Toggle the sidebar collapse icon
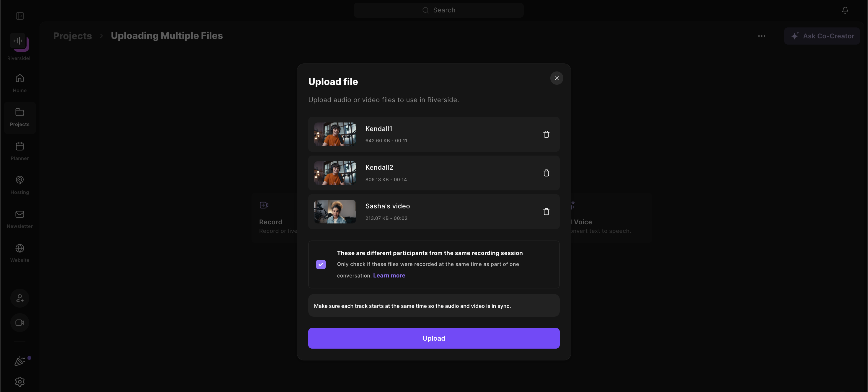 (x=20, y=16)
